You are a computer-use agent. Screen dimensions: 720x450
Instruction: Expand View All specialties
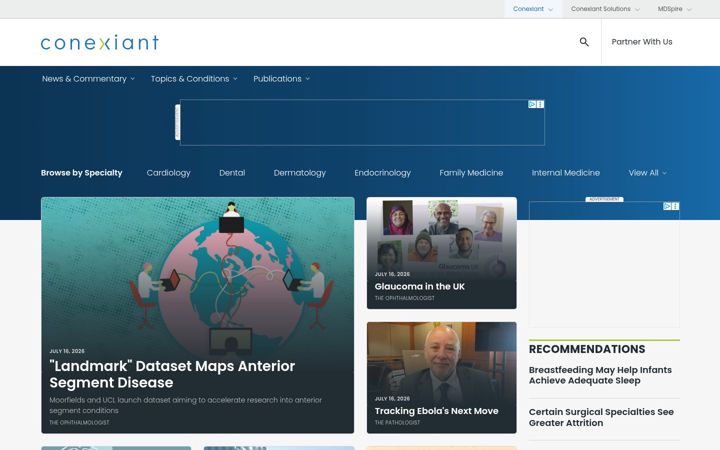coord(647,173)
